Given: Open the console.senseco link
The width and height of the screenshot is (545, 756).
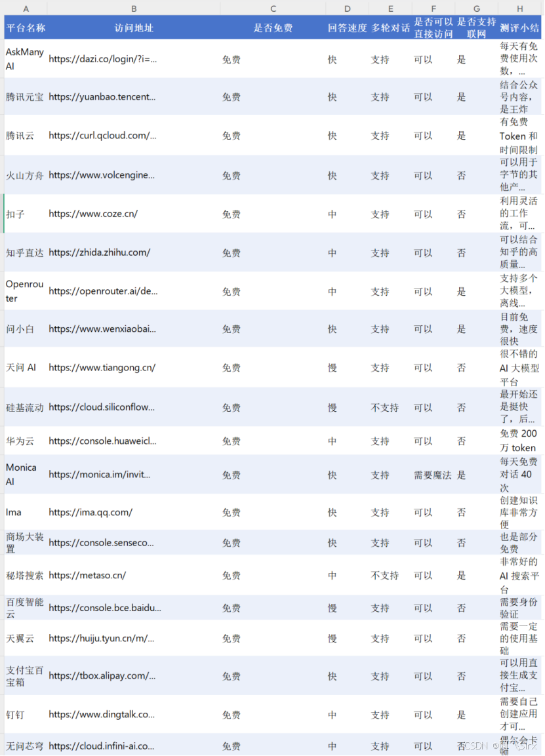Looking at the screenshot, I should [x=101, y=542].
